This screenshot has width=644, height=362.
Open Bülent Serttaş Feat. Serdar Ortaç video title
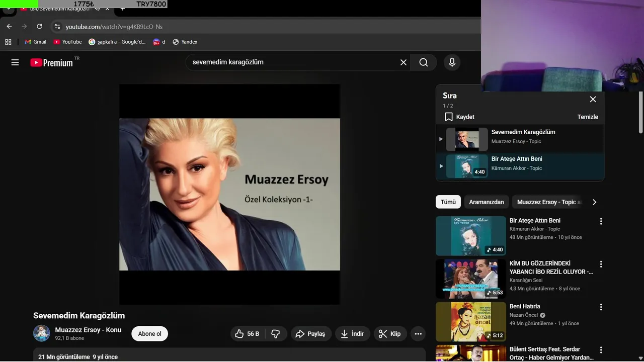[551, 353]
